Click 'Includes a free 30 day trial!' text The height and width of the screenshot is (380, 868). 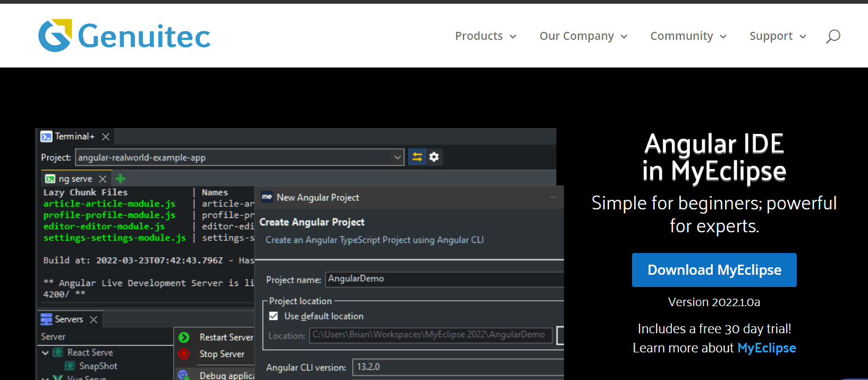[714, 329]
